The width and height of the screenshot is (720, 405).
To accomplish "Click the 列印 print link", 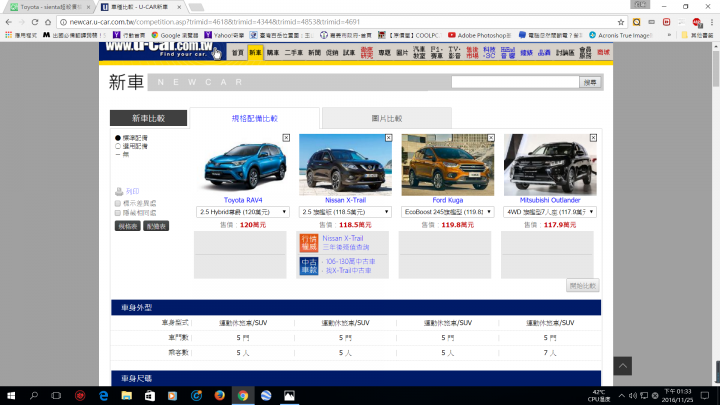I will pos(132,191).
